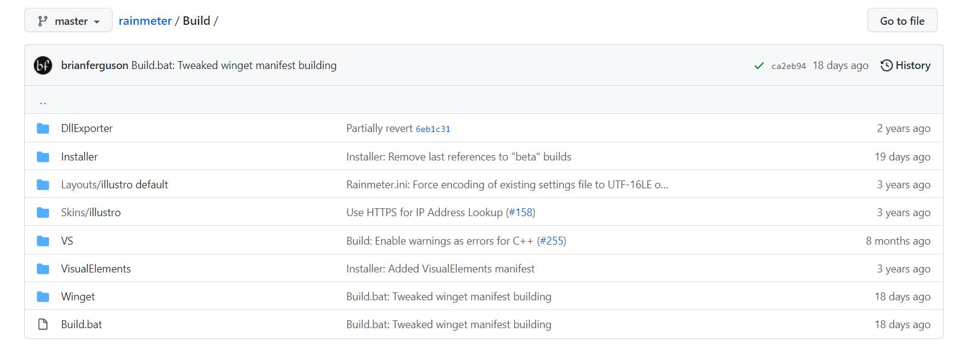Click the Build.bat file icon
980x356 pixels.
(x=43, y=325)
